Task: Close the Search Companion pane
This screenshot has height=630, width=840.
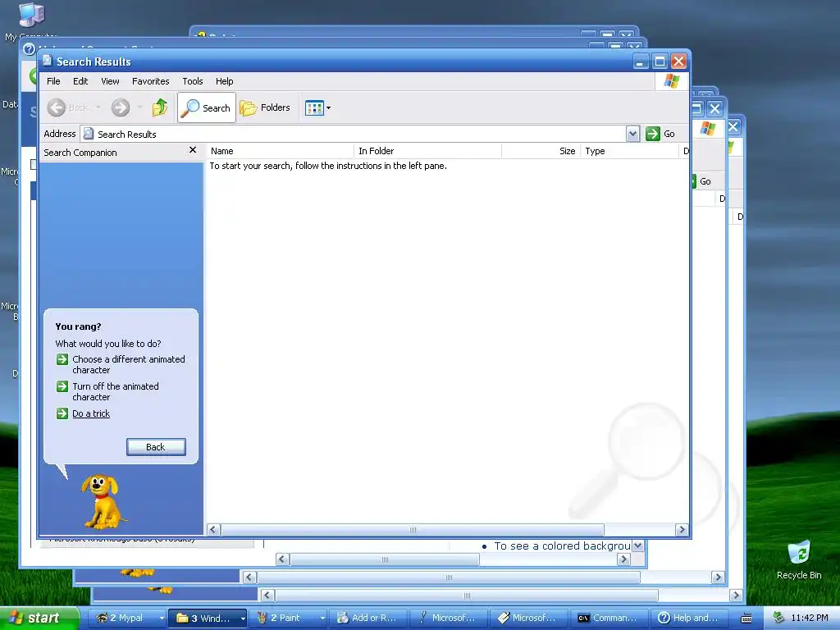Action: pos(193,150)
